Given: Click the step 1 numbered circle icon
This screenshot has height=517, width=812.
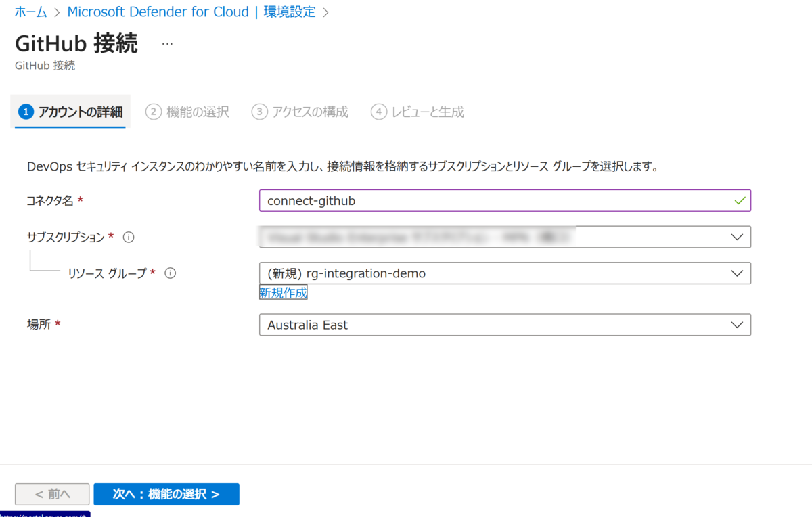Looking at the screenshot, I should 26,112.
